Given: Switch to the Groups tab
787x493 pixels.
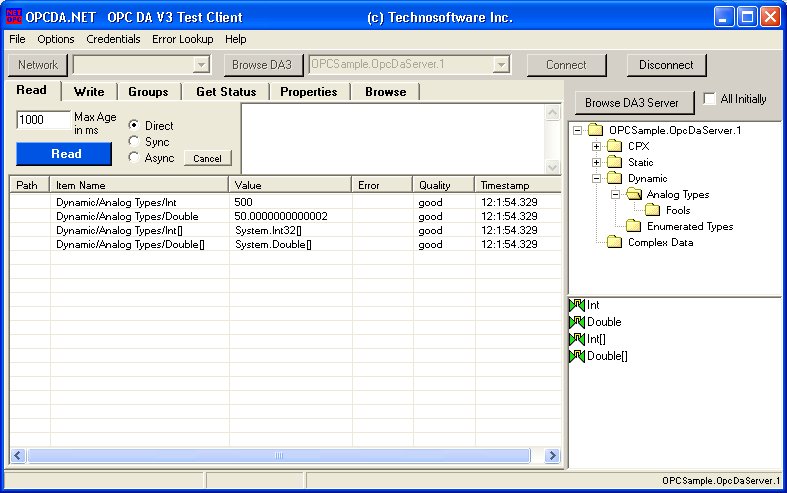Looking at the screenshot, I should pos(148,92).
